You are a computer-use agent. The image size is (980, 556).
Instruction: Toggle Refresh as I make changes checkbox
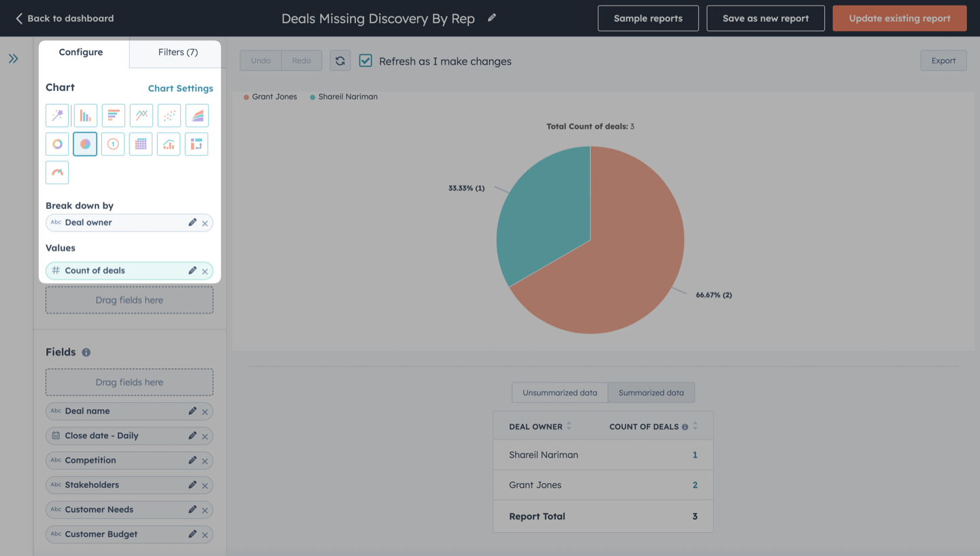point(366,61)
